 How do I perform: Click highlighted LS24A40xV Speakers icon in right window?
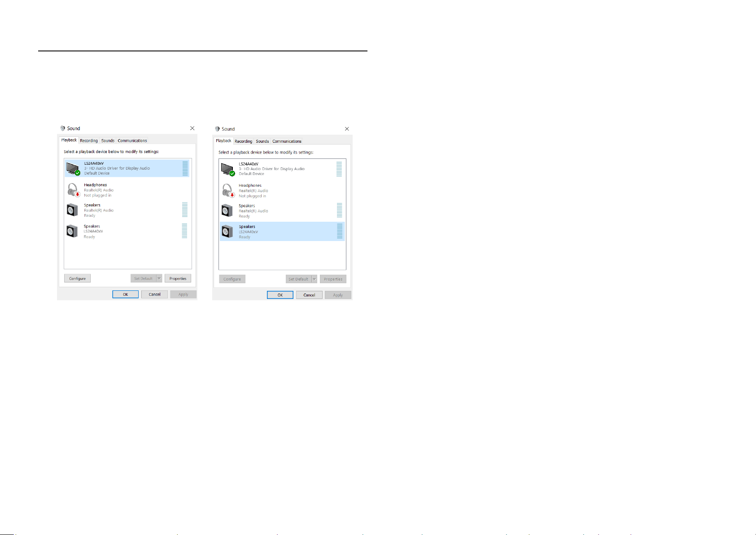point(227,232)
